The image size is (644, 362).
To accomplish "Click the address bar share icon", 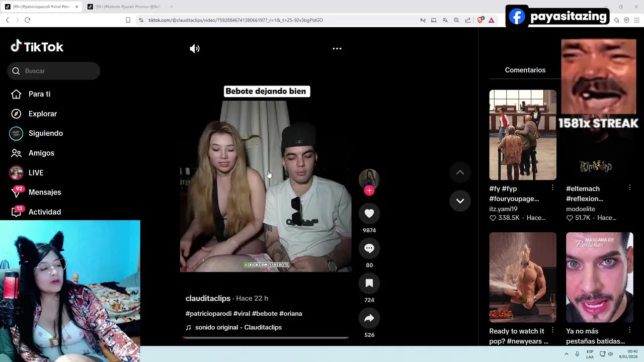I will 468,20.
